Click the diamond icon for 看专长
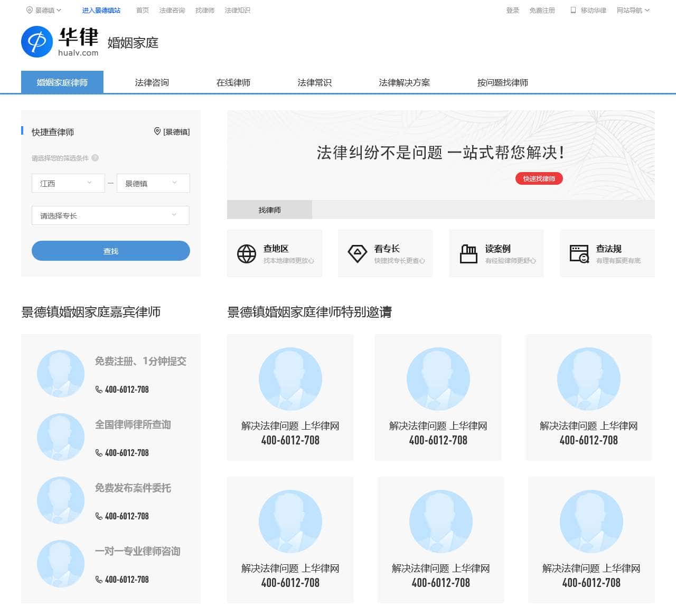This screenshot has height=616, width=676. [x=358, y=254]
